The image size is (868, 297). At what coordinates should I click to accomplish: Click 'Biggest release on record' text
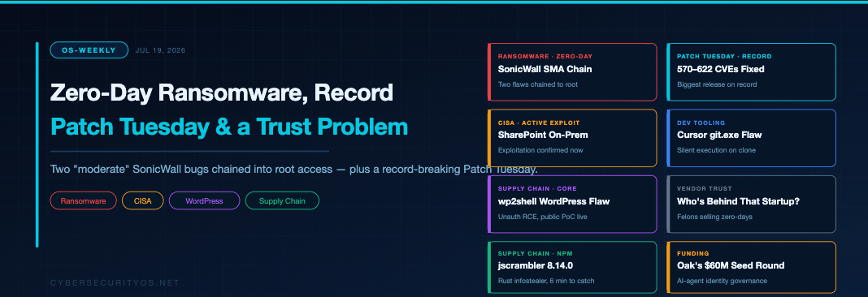point(717,84)
